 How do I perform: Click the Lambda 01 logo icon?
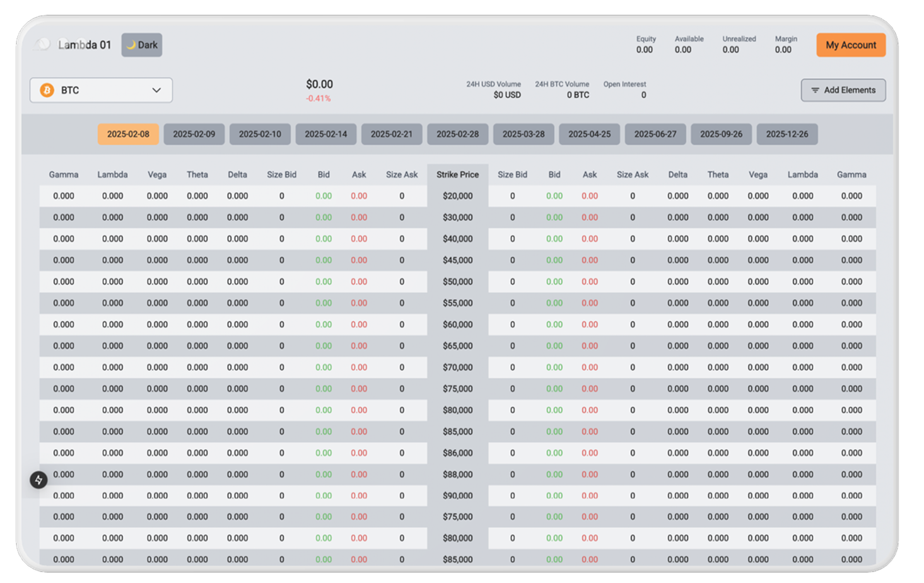[x=43, y=44]
